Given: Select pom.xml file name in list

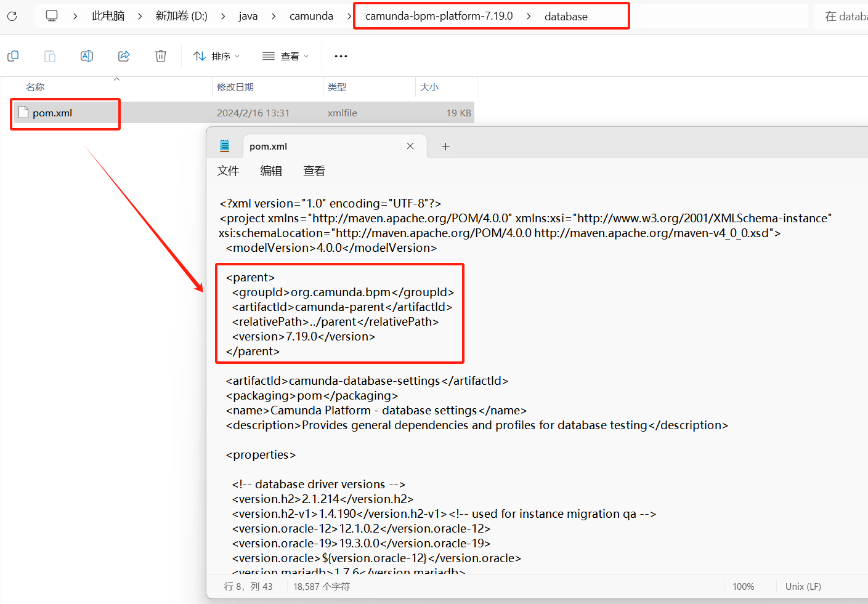Looking at the screenshot, I should coord(52,113).
